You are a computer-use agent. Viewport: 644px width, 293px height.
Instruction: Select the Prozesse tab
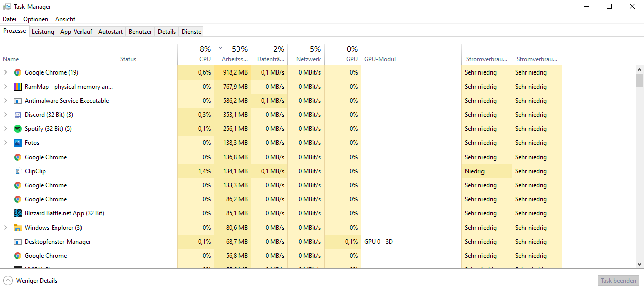(14, 31)
